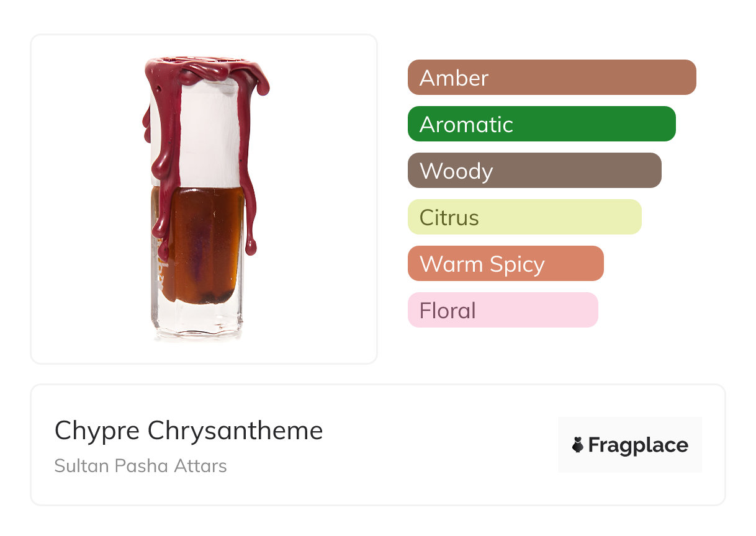The image size is (756, 536).
Task: Click the "Aromatic" label text
Action: (x=466, y=125)
